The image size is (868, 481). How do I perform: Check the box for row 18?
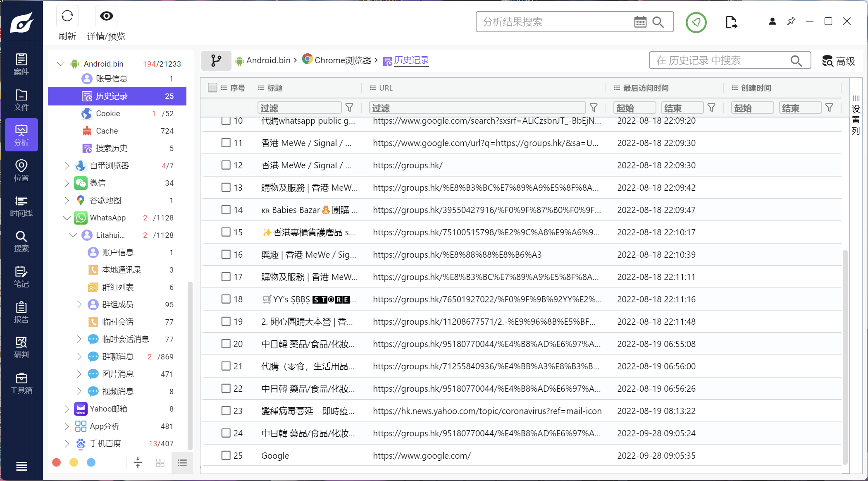pyautogui.click(x=226, y=299)
